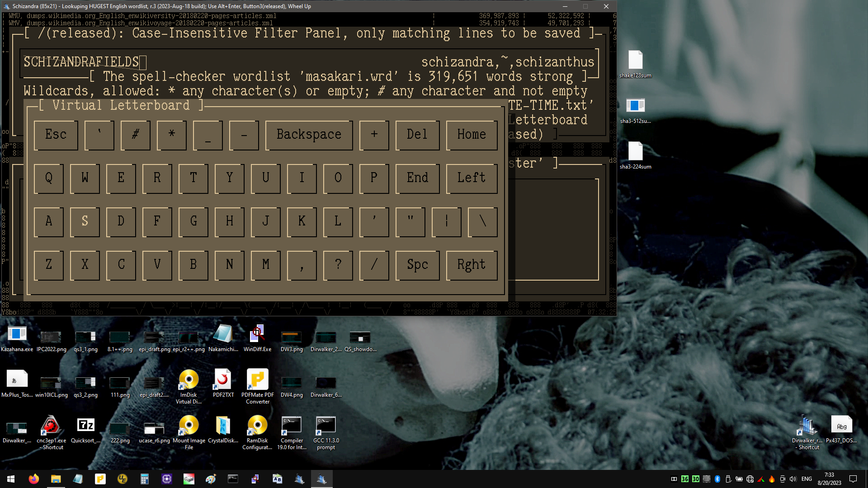This screenshot has height=488, width=868.
Task: Open the Kazahana.exe desktop icon
Action: pos(17,338)
